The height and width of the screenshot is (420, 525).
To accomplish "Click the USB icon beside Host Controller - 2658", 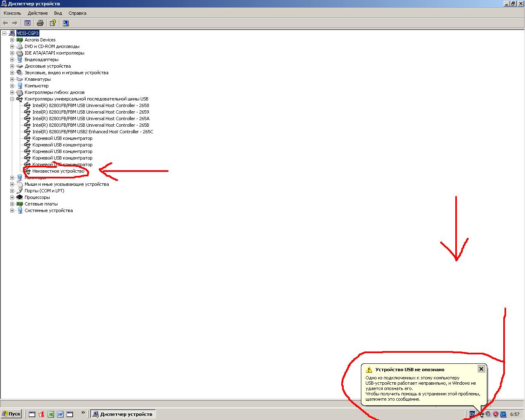I will [27, 105].
